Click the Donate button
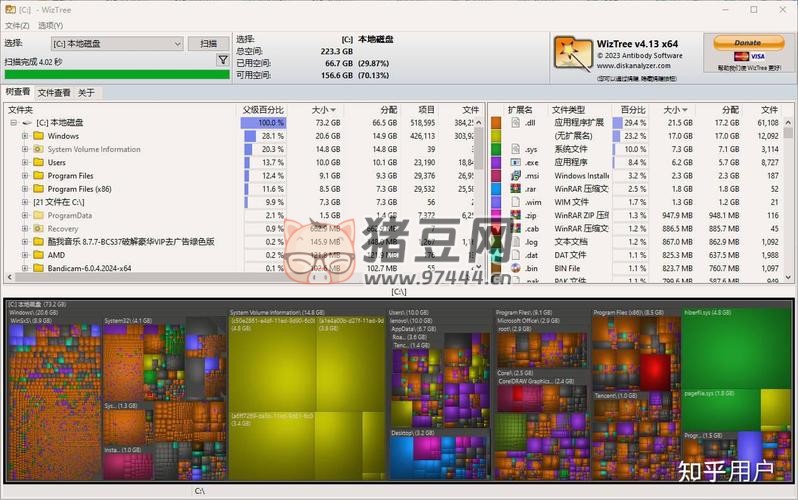Viewport: 798px width, 500px height. pyautogui.click(x=748, y=43)
